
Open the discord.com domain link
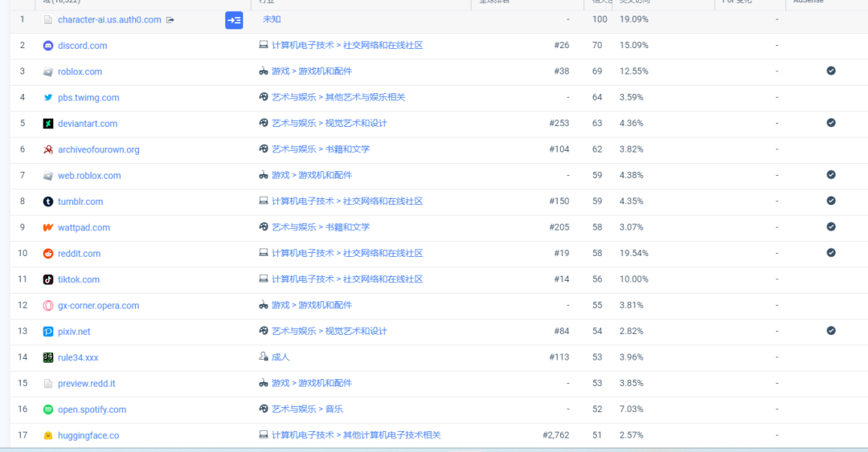(83, 46)
